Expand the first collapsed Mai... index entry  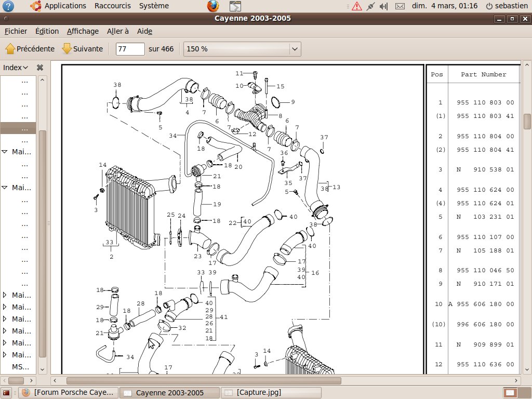click(5, 295)
